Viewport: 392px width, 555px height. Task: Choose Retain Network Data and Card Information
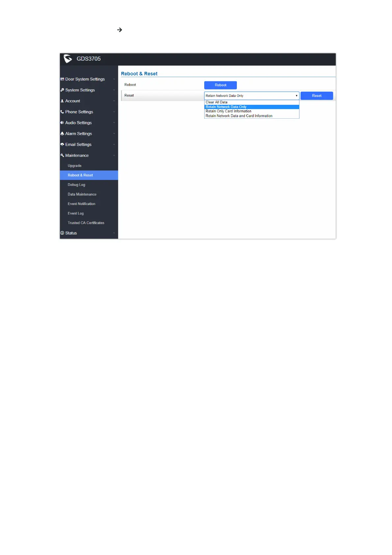252,116
